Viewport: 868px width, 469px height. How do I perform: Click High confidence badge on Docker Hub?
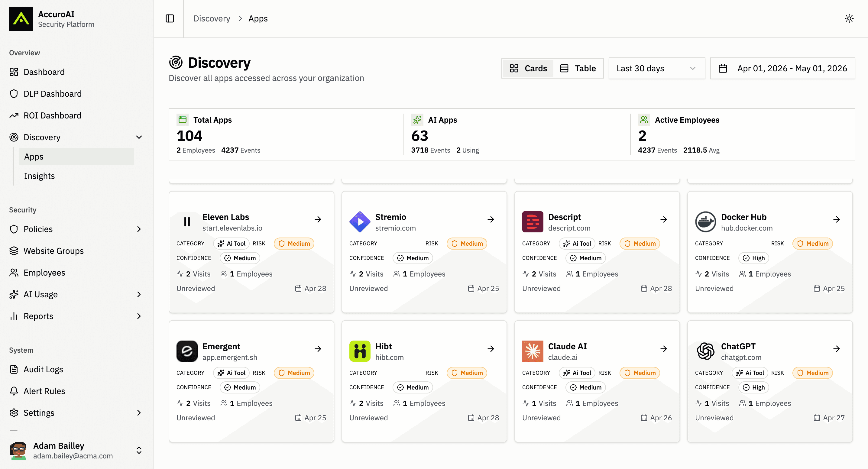[753, 258]
